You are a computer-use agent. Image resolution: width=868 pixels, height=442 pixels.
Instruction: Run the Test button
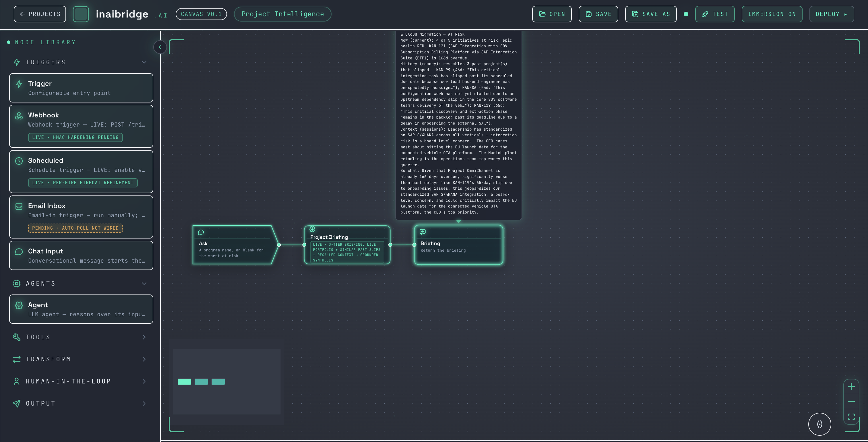[x=715, y=14]
